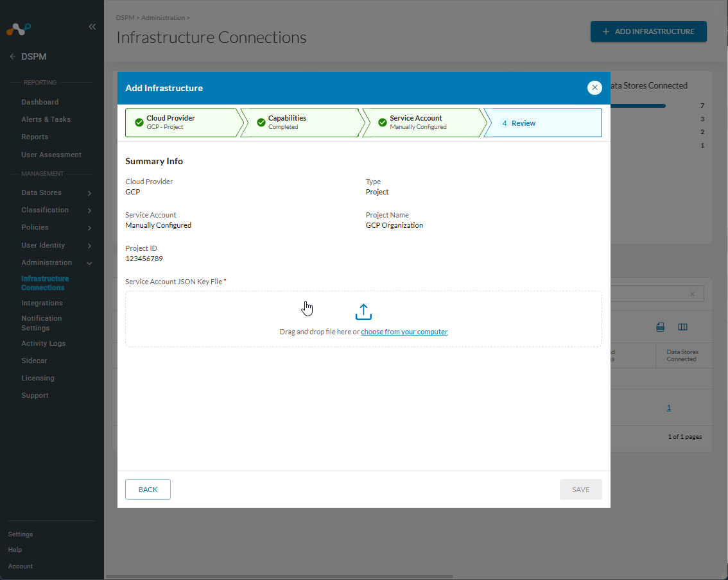Go back using arrow beside DSPM
The image size is (728, 580).
click(x=13, y=56)
